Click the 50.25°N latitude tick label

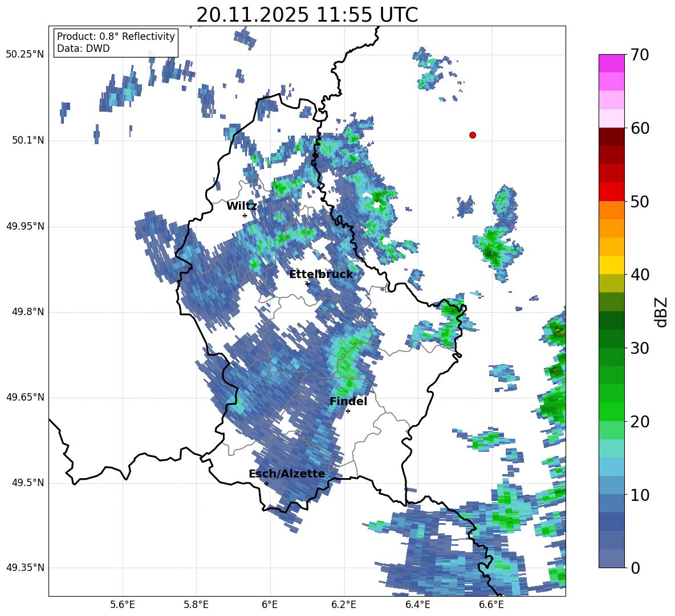(x=25, y=55)
